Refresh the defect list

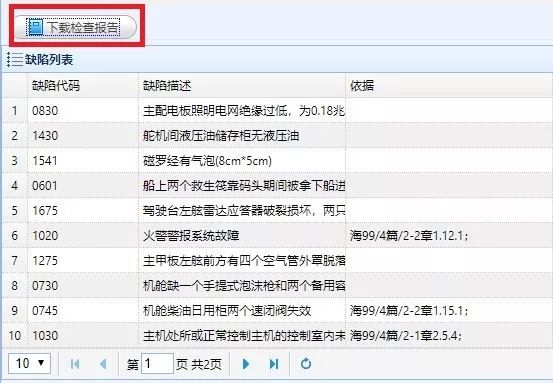(306, 364)
